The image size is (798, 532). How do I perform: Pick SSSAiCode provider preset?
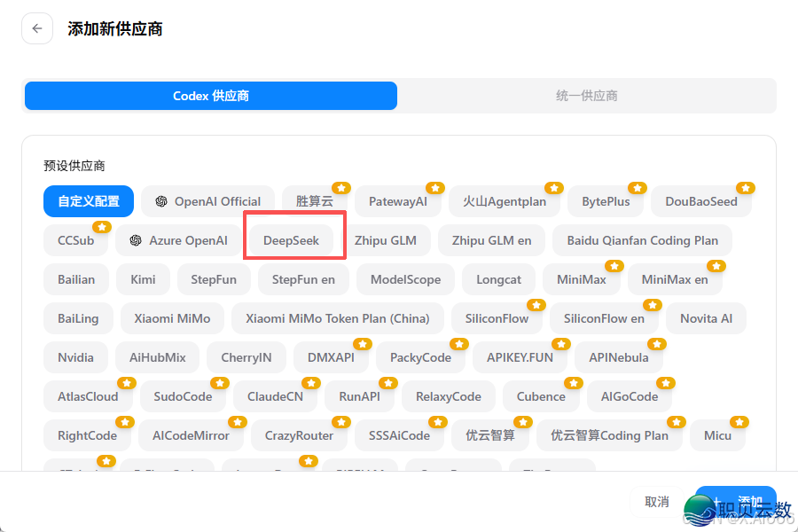pos(400,435)
